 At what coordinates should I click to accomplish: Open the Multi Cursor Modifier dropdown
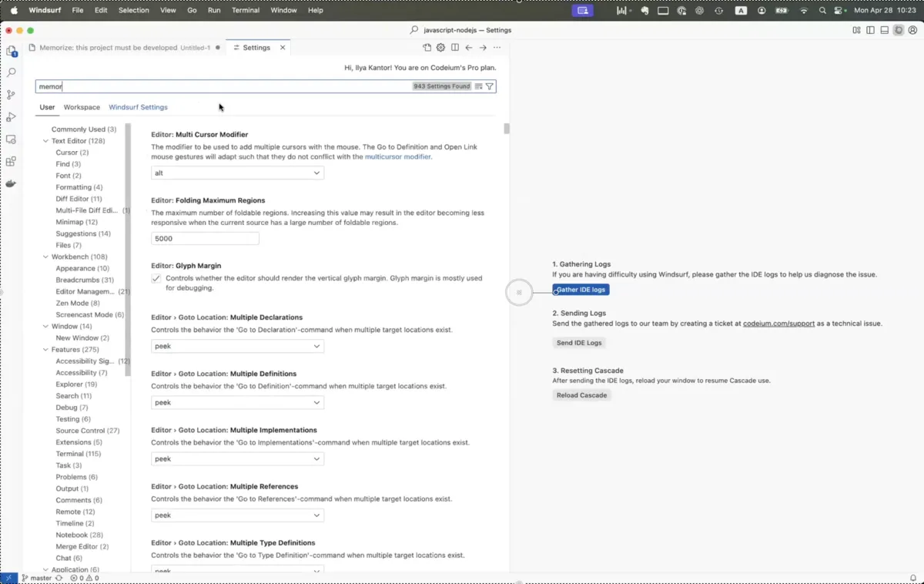tap(237, 173)
